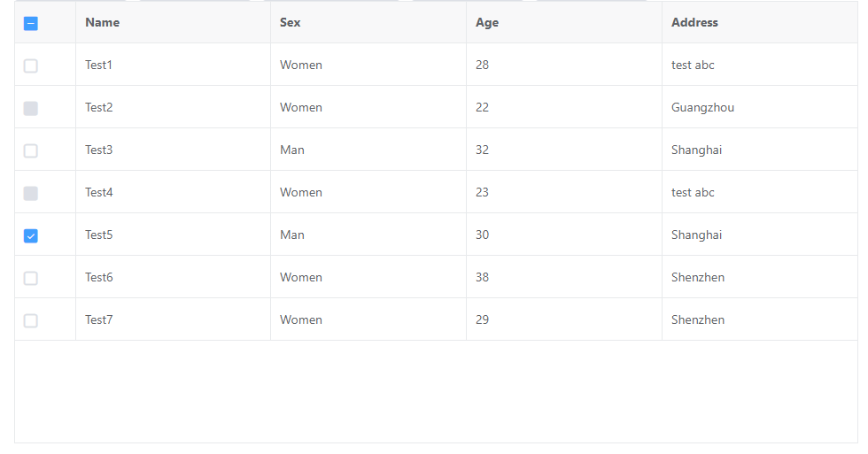The height and width of the screenshot is (454, 868).
Task: Click age 38 in Test6 row
Action: click(x=483, y=278)
